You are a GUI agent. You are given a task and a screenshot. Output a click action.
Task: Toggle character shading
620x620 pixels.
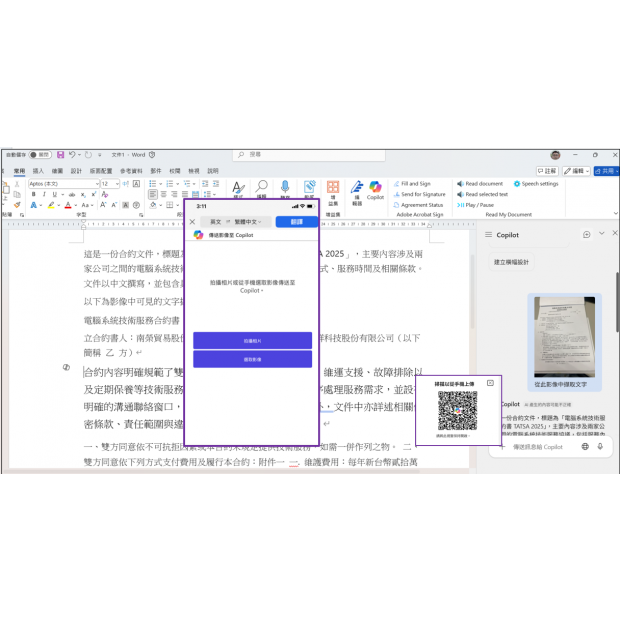(125, 205)
